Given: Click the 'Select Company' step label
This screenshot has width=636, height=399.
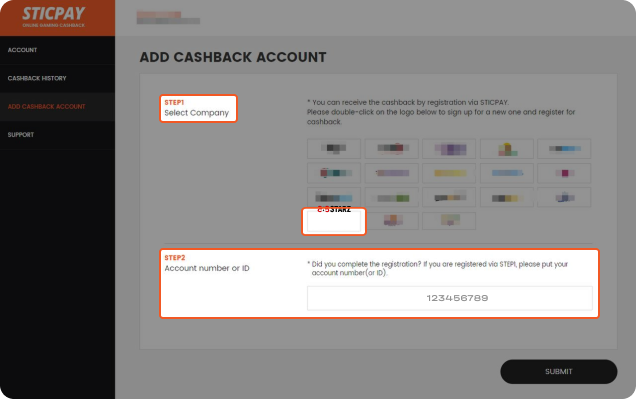Looking at the screenshot, I should (x=197, y=113).
